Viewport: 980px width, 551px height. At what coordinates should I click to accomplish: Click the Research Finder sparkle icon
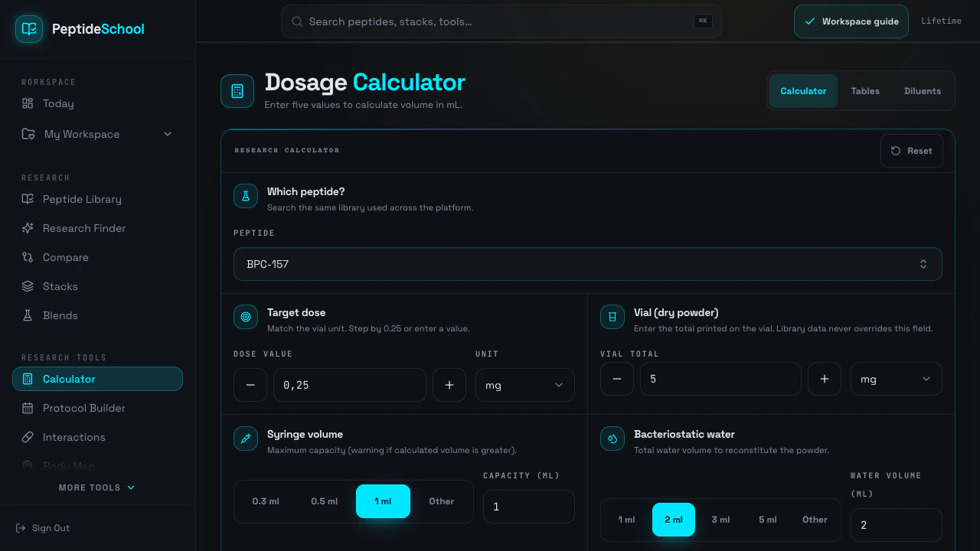coord(28,228)
